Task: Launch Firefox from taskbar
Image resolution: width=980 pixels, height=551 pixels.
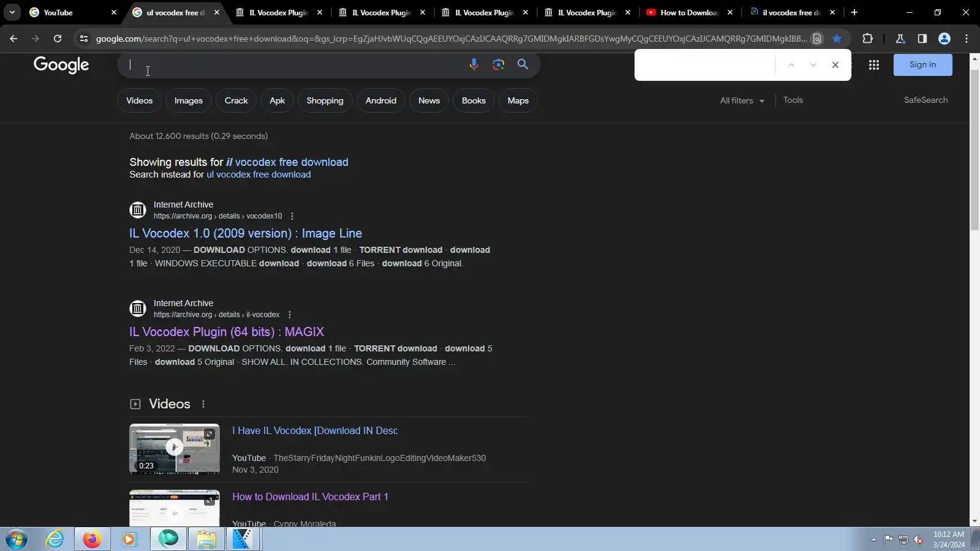Action: [92, 539]
